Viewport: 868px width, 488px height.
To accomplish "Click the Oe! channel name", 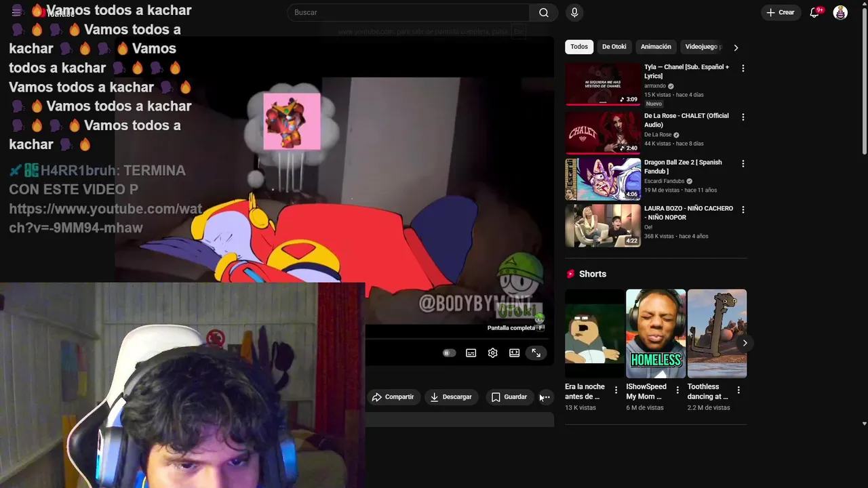I will point(648,228).
